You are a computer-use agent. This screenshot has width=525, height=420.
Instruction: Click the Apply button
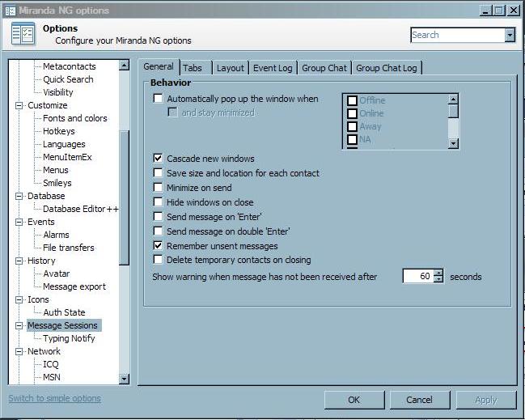pyautogui.click(x=486, y=400)
